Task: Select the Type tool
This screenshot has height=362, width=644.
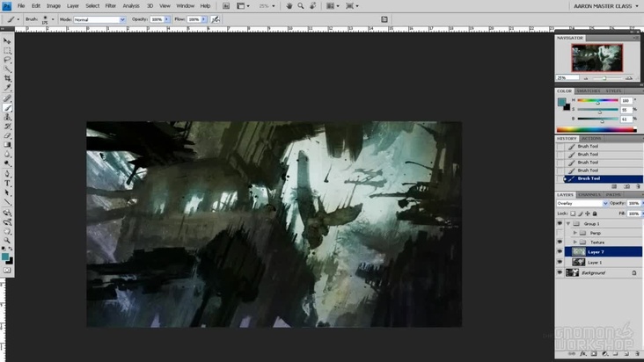Action: tap(7, 184)
